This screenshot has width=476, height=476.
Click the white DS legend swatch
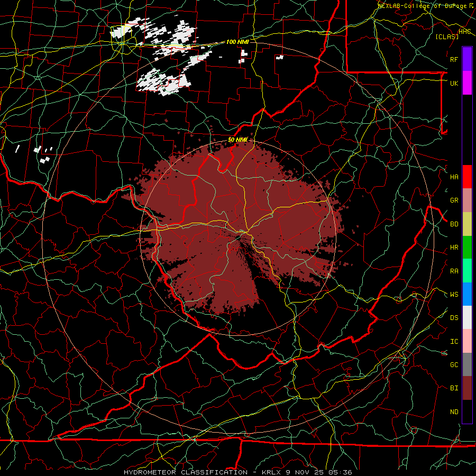(x=467, y=317)
